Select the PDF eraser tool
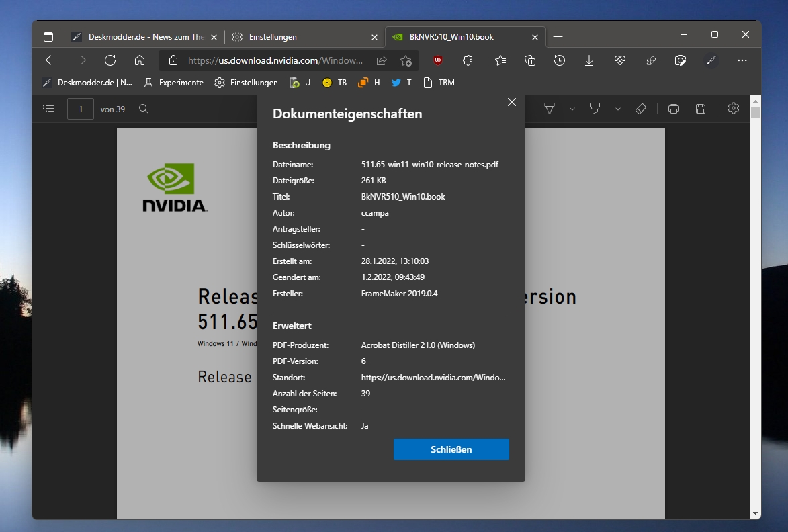 coord(641,109)
